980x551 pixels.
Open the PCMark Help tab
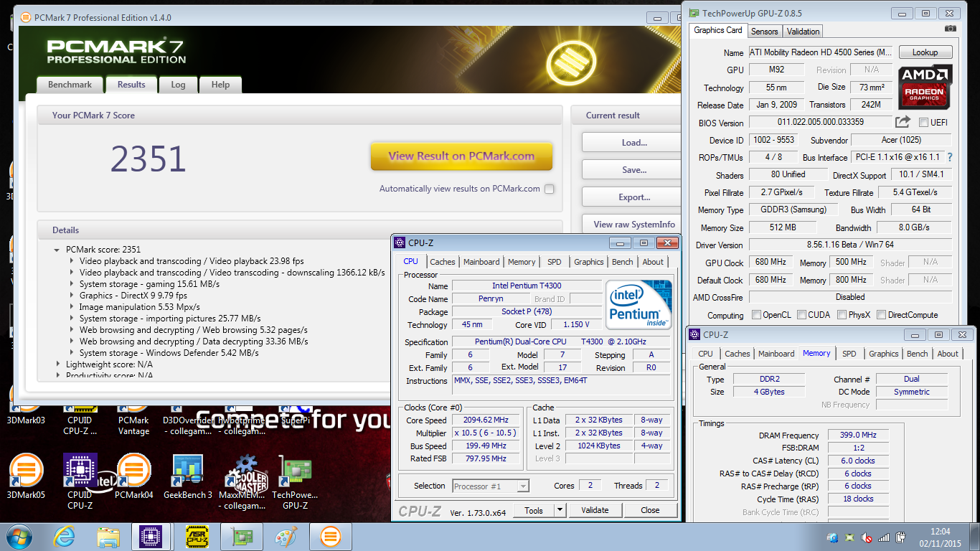220,85
